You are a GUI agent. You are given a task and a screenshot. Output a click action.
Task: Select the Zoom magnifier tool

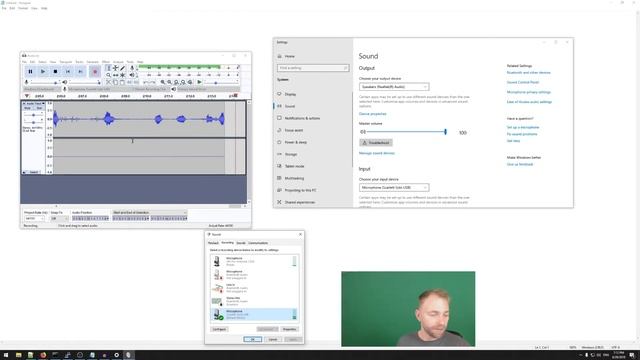(108, 75)
